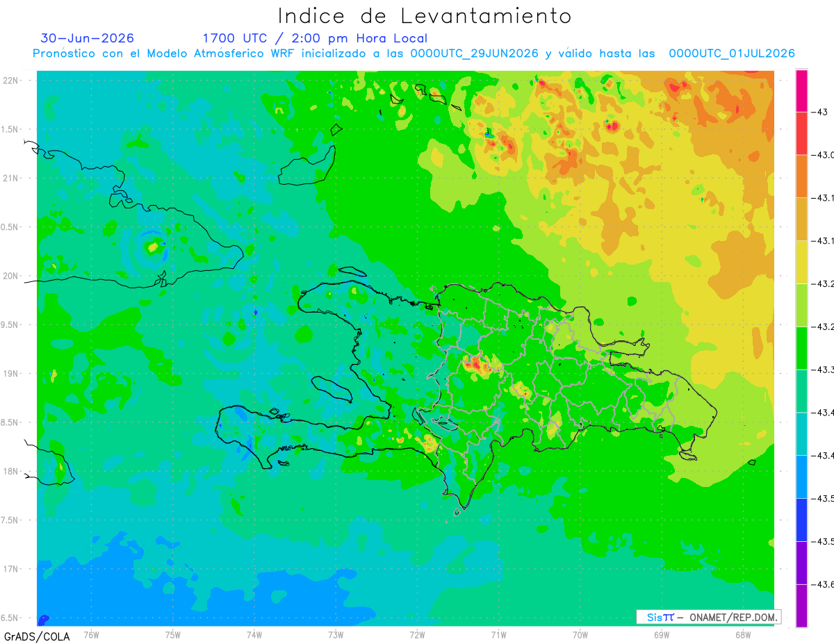Click the '30-Jun-2026' date label

click(x=88, y=38)
